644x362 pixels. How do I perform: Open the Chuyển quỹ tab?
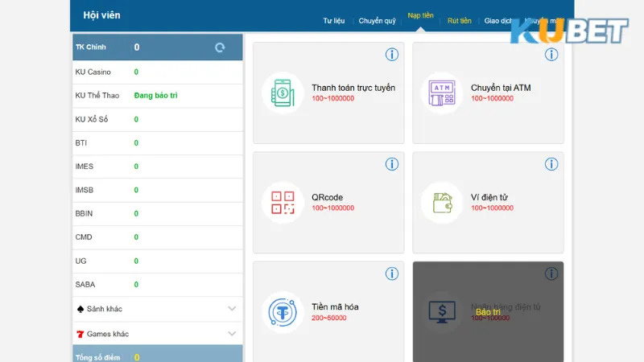pos(376,21)
